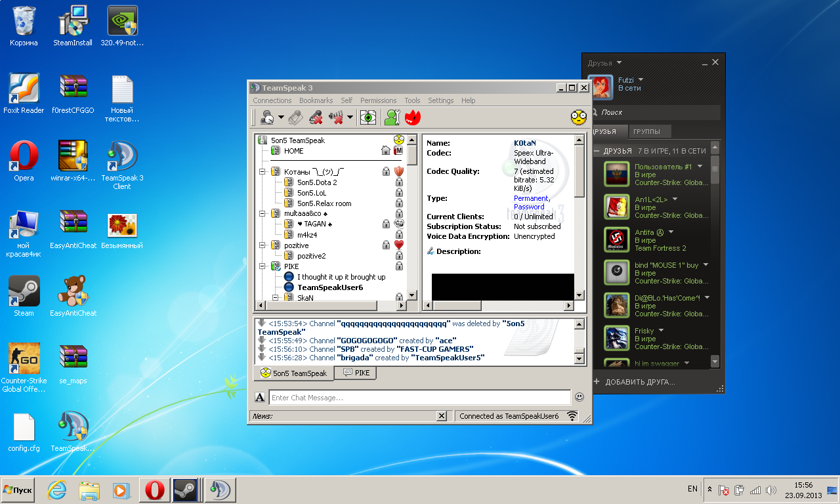The width and height of the screenshot is (840, 504).
Task: Collapse the pozitive channel node
Action: coord(262,245)
